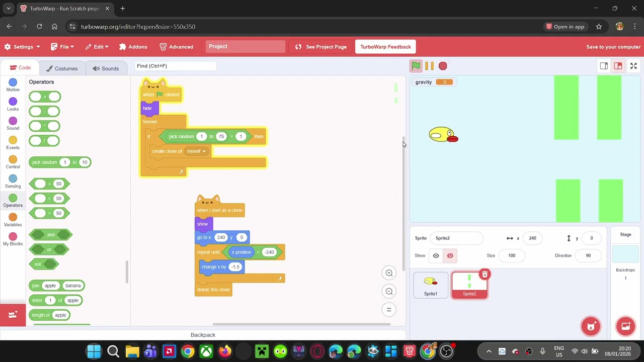Hide the sprite using crossed eye icon
The height and width of the screenshot is (362, 644).
(450, 255)
